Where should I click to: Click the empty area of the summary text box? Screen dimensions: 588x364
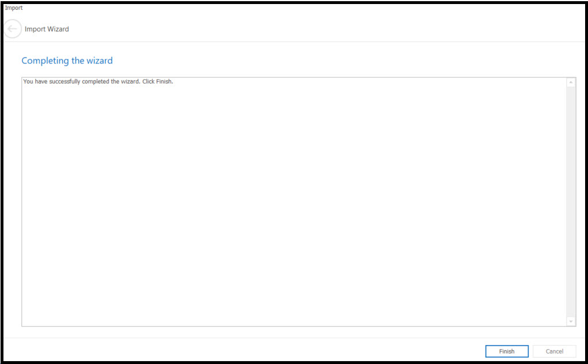click(x=294, y=206)
